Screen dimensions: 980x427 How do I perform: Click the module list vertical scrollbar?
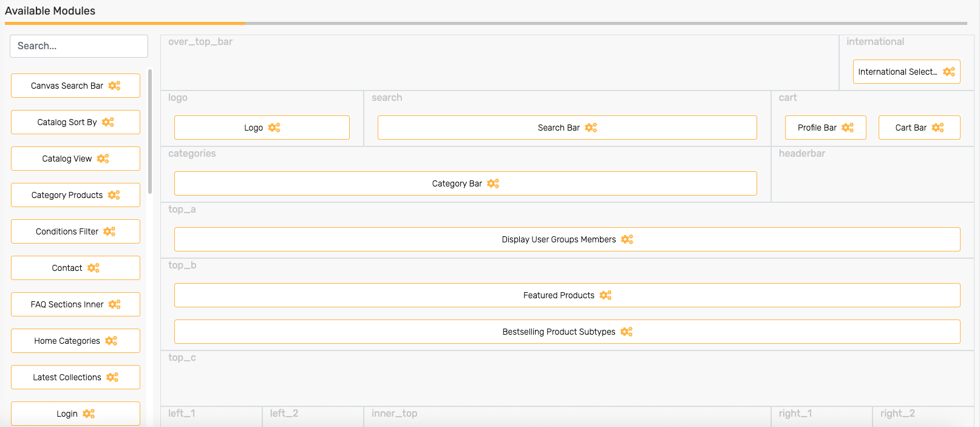click(x=150, y=131)
